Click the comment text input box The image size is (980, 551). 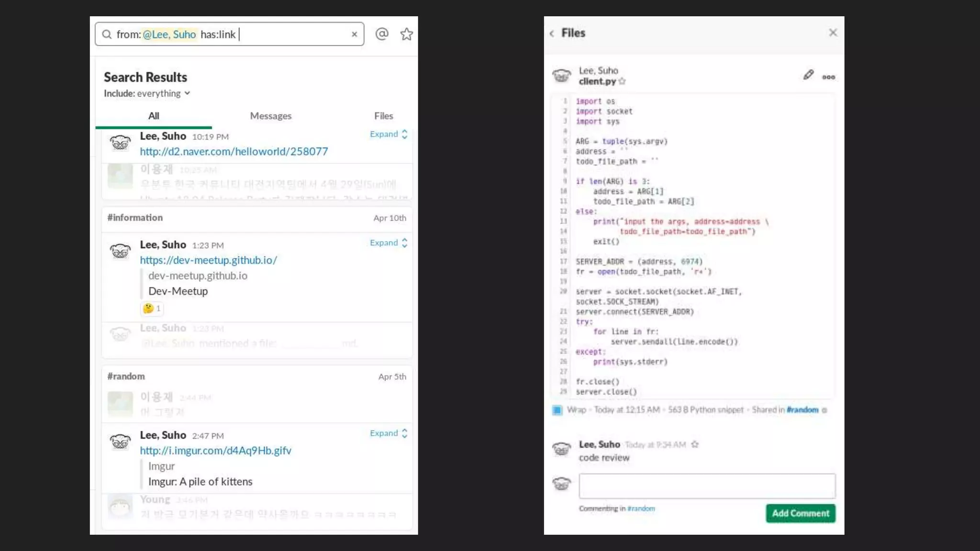click(x=707, y=485)
